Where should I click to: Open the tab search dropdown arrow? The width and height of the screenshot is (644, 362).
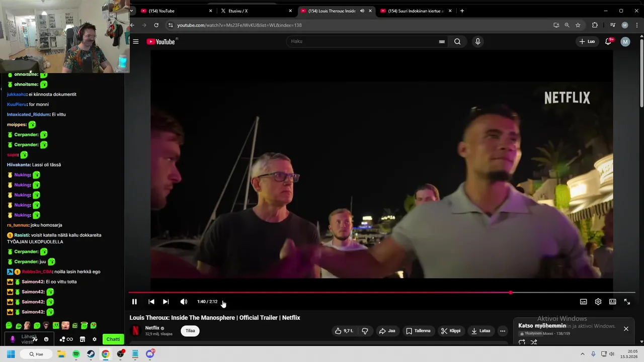[131, 11]
